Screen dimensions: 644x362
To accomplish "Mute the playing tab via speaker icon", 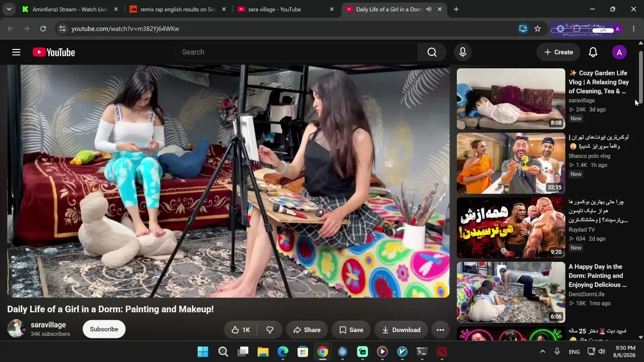I will (429, 9).
